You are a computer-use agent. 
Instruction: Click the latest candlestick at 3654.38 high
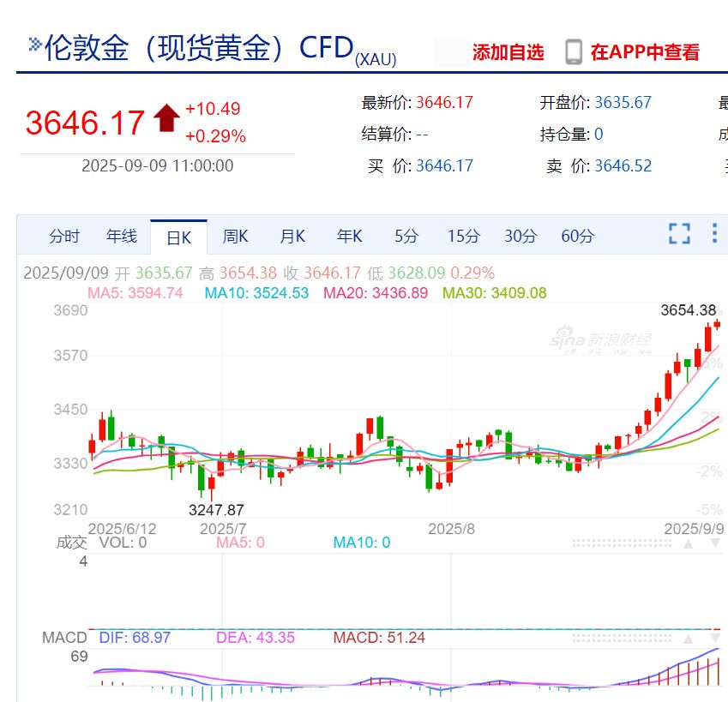(717, 324)
